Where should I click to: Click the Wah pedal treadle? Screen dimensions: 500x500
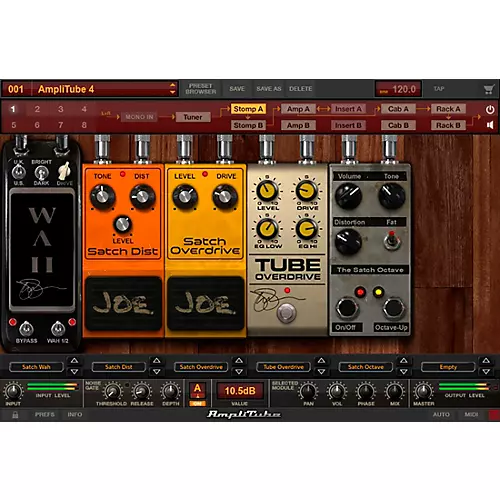click(42, 249)
